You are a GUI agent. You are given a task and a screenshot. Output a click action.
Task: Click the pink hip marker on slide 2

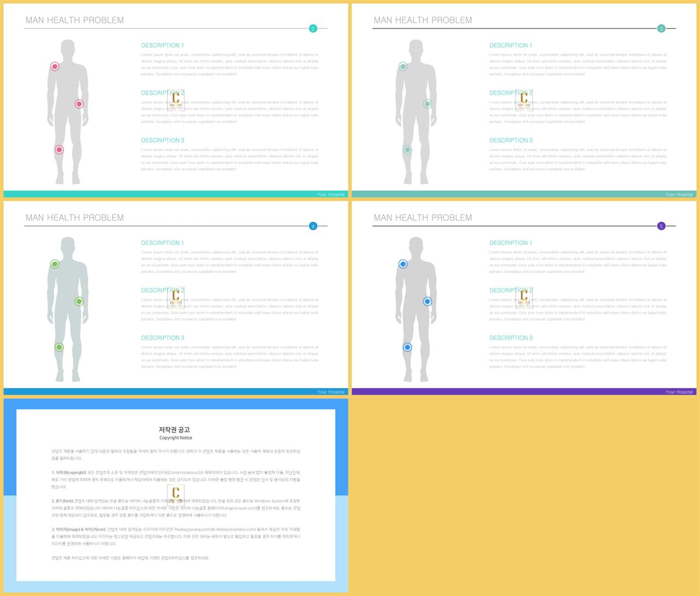click(79, 104)
